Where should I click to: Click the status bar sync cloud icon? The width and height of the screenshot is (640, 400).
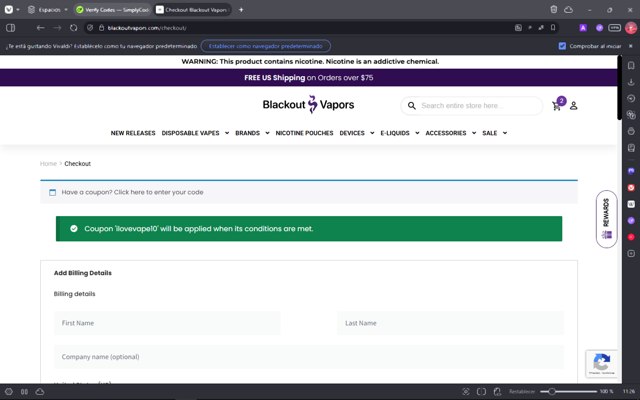click(40, 391)
